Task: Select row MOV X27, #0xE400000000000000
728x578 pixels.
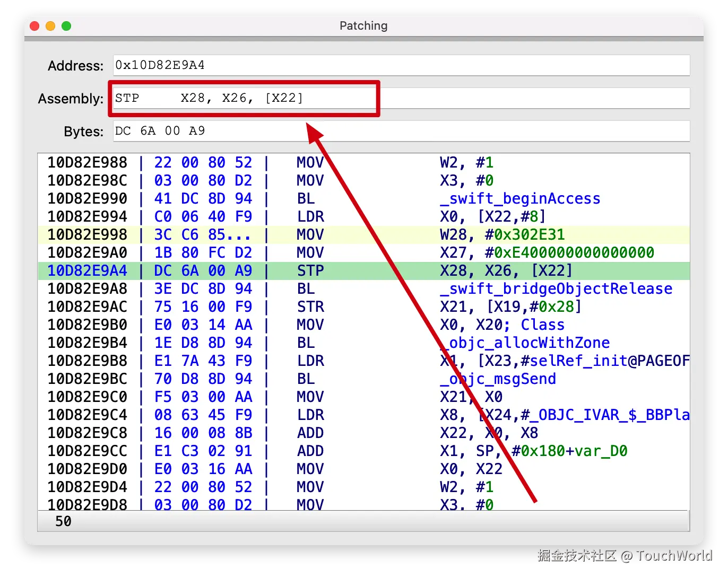Action: (363, 252)
